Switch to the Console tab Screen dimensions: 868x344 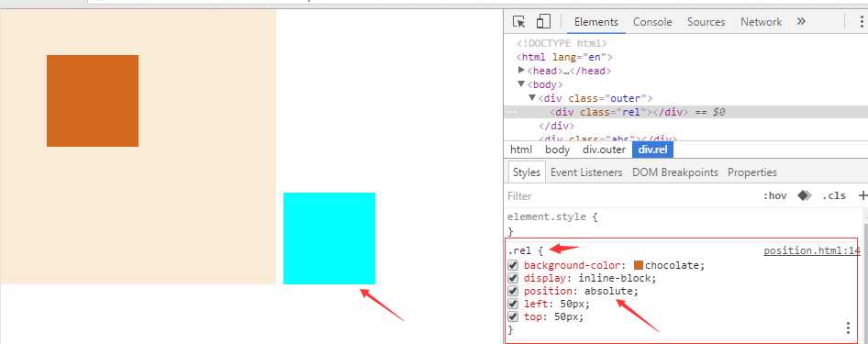[x=652, y=22]
